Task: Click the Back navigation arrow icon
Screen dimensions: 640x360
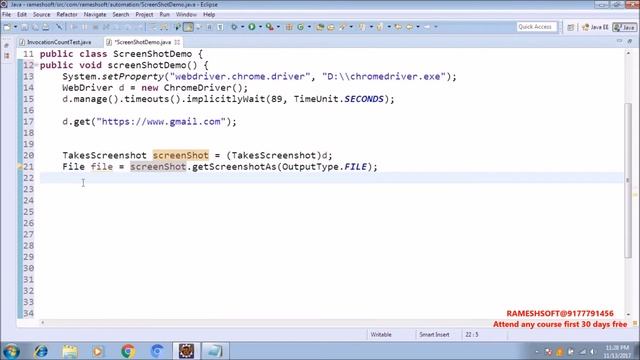Action: click(409, 27)
